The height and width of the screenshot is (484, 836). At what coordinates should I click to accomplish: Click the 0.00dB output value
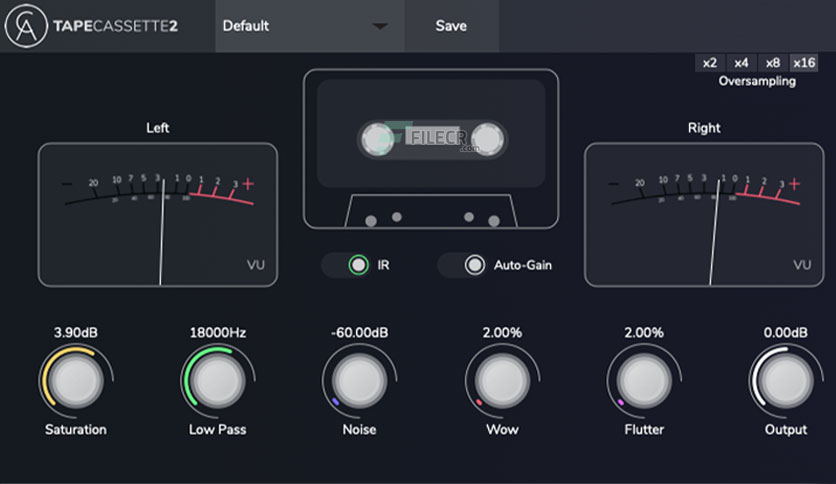point(786,333)
